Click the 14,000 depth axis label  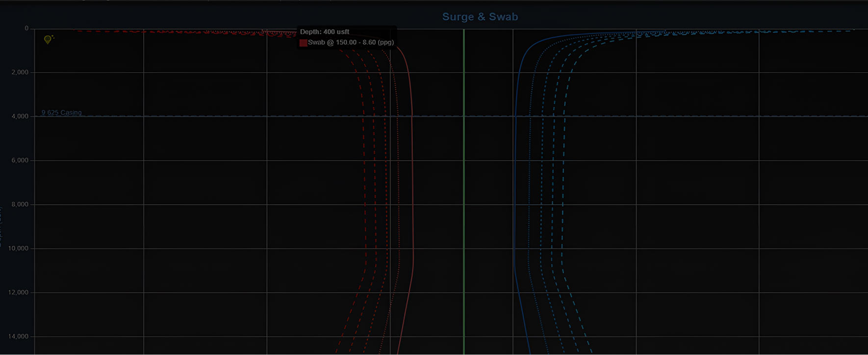pos(19,336)
